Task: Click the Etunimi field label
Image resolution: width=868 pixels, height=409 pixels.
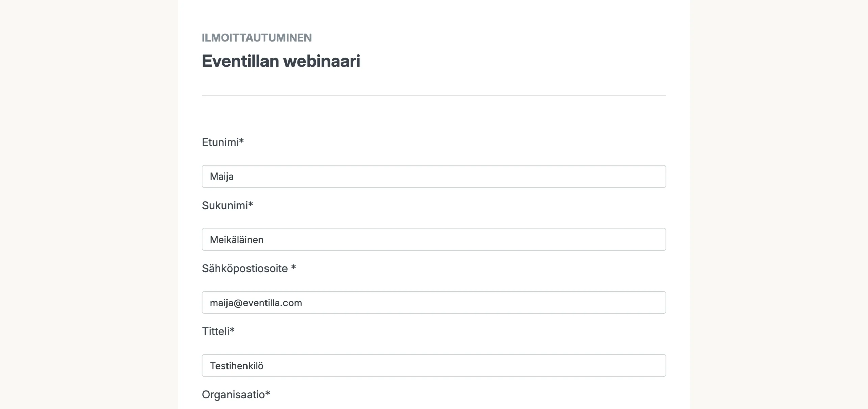Action: pyautogui.click(x=223, y=142)
